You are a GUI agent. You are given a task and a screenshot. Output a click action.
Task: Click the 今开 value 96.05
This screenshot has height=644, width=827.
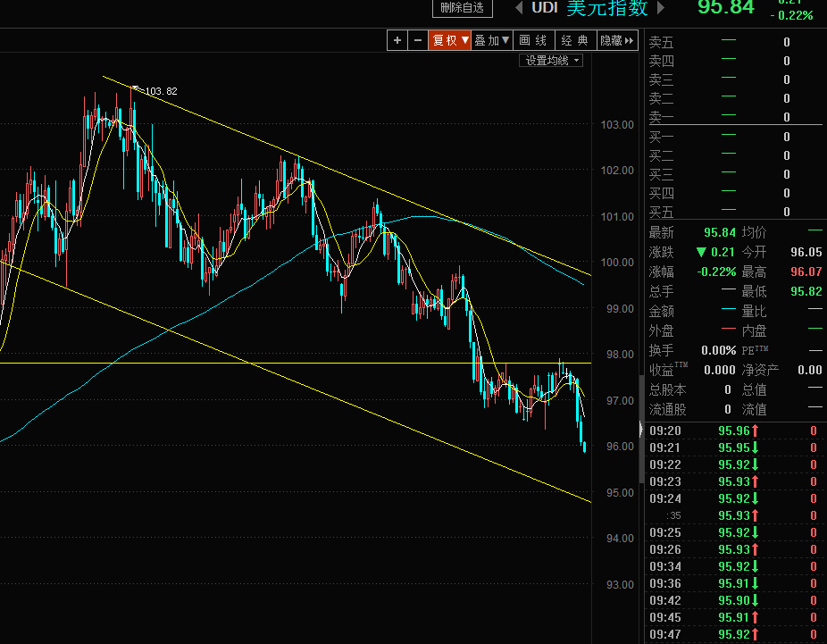click(806, 252)
